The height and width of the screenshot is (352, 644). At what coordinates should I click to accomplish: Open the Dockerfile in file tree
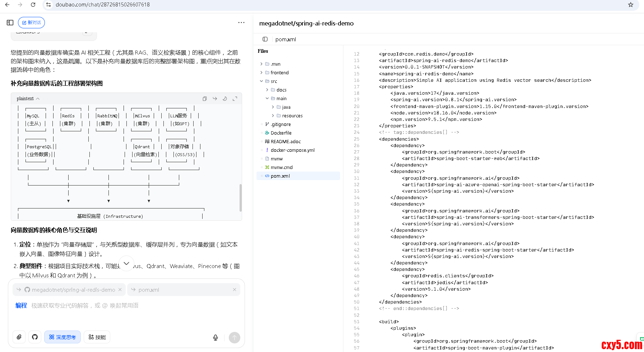[281, 133]
